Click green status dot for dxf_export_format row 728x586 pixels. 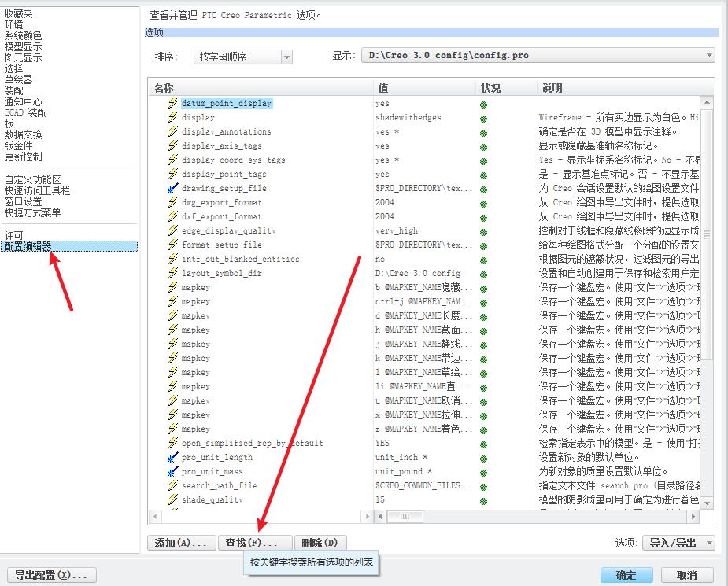(x=483, y=218)
